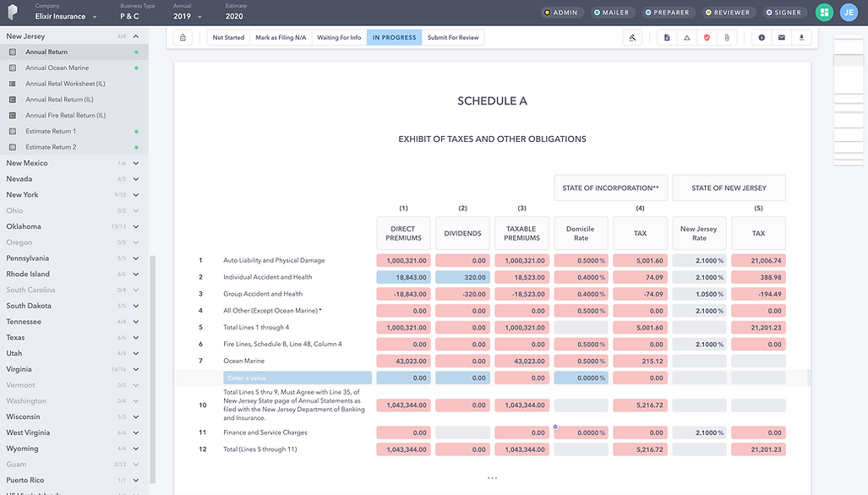This screenshot has height=495, width=868.
Task: Select Mark as Filing N/A status
Action: [281, 38]
